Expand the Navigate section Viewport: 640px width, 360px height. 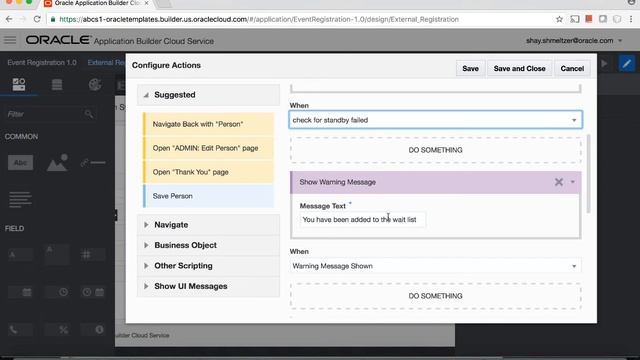(x=208, y=225)
